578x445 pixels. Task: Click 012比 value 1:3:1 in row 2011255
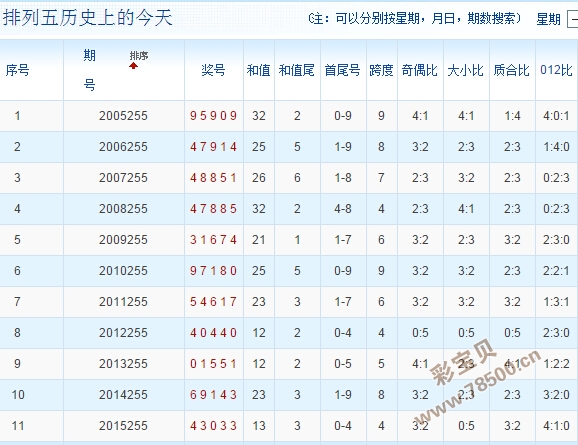556,302
